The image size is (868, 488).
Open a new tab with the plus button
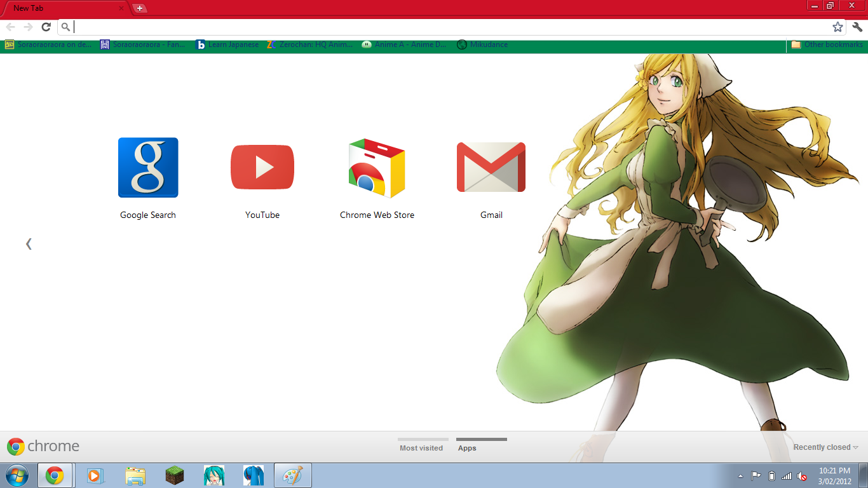pos(139,8)
